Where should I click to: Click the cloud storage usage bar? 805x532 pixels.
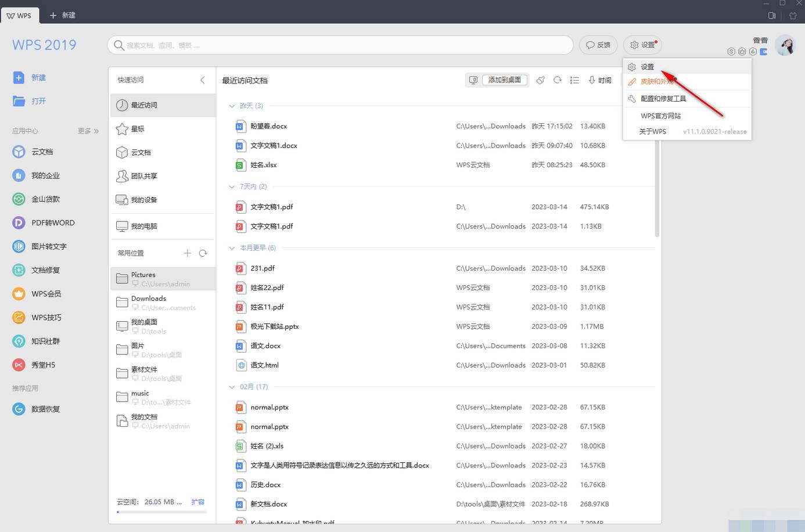tap(161, 512)
